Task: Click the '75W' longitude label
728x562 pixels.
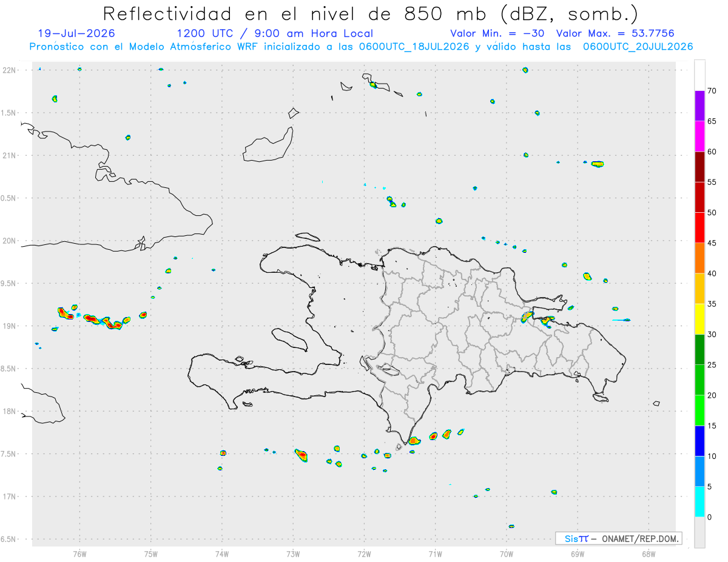Action: point(151,554)
